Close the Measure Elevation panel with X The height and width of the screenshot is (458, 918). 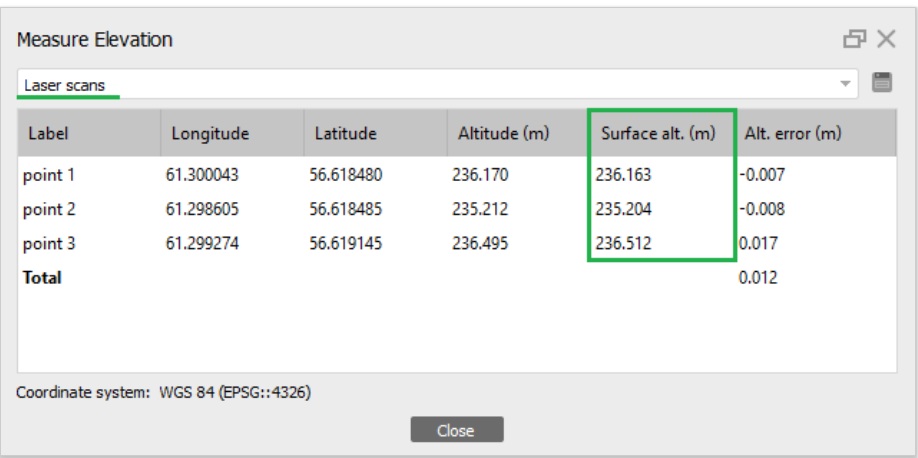point(886,40)
